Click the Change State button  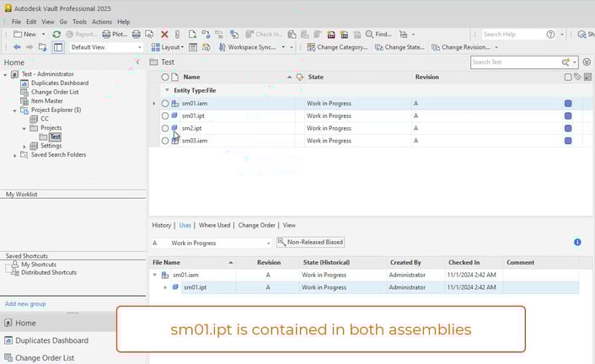pyautogui.click(x=399, y=47)
